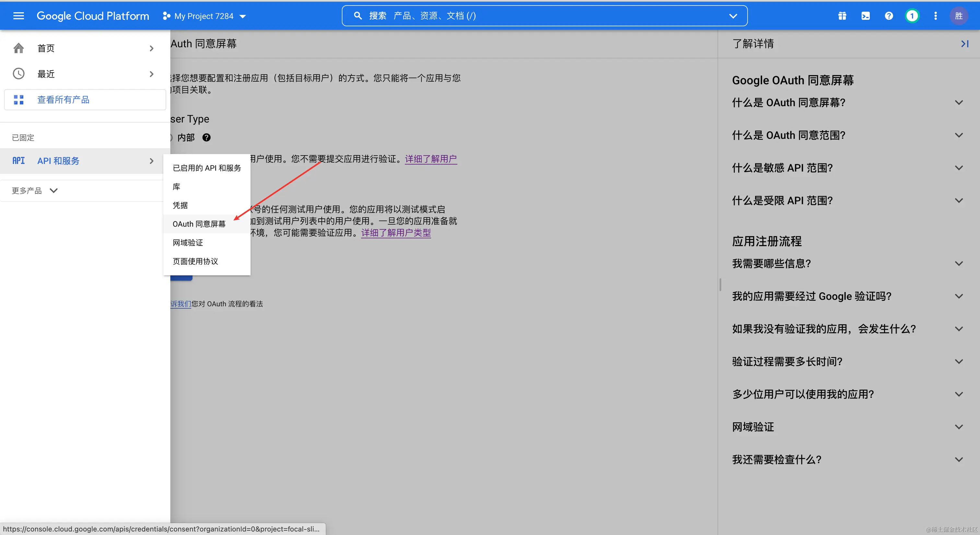Image resolution: width=980 pixels, height=535 pixels.
Task: Expand the 首页 submenu chevron
Action: tap(151, 48)
